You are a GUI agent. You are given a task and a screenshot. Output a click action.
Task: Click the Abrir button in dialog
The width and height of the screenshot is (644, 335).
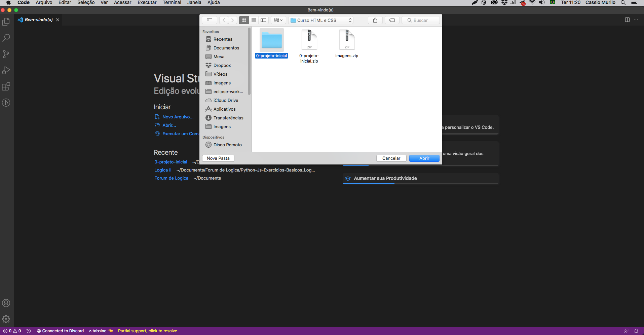pos(424,158)
